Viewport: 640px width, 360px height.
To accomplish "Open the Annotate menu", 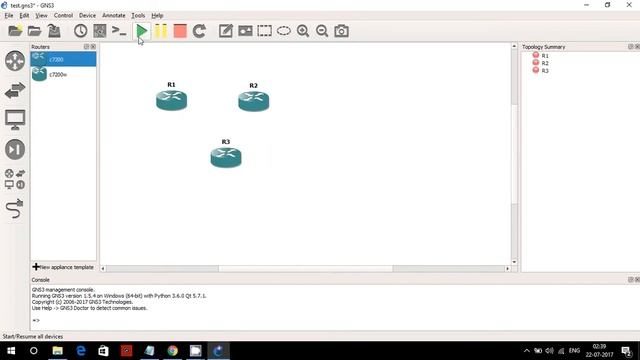I will click(113, 16).
